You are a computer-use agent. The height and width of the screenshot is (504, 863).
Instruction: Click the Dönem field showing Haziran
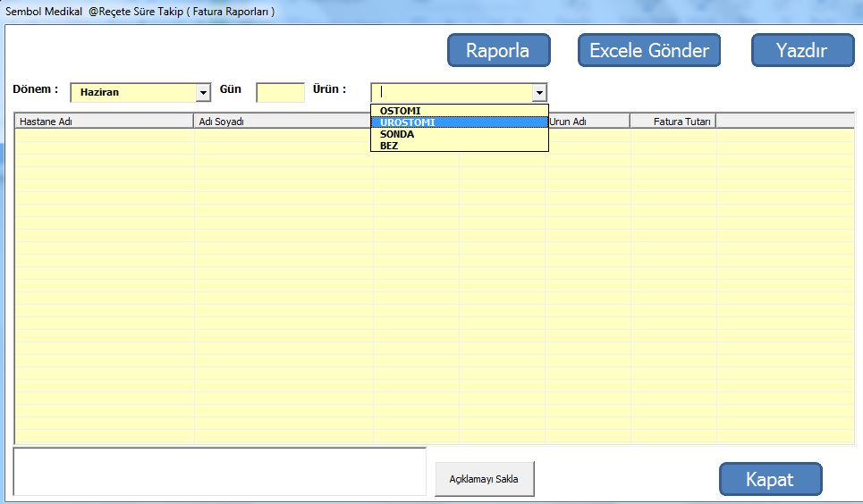pyautogui.click(x=132, y=92)
